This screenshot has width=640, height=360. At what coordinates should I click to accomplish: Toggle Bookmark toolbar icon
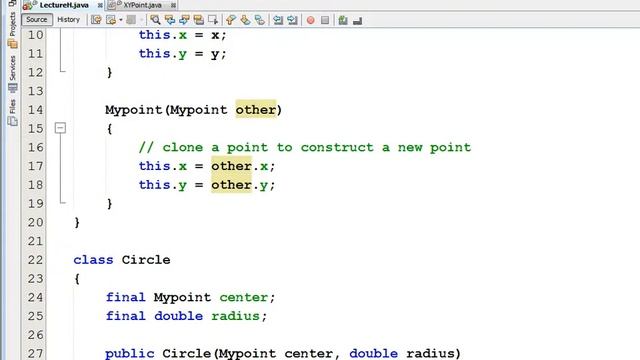(x=260, y=20)
